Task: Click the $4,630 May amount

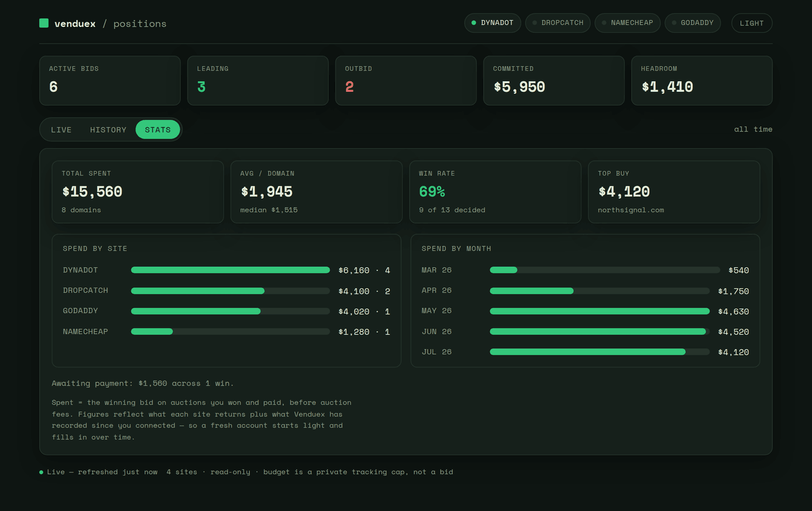Action: click(x=733, y=312)
